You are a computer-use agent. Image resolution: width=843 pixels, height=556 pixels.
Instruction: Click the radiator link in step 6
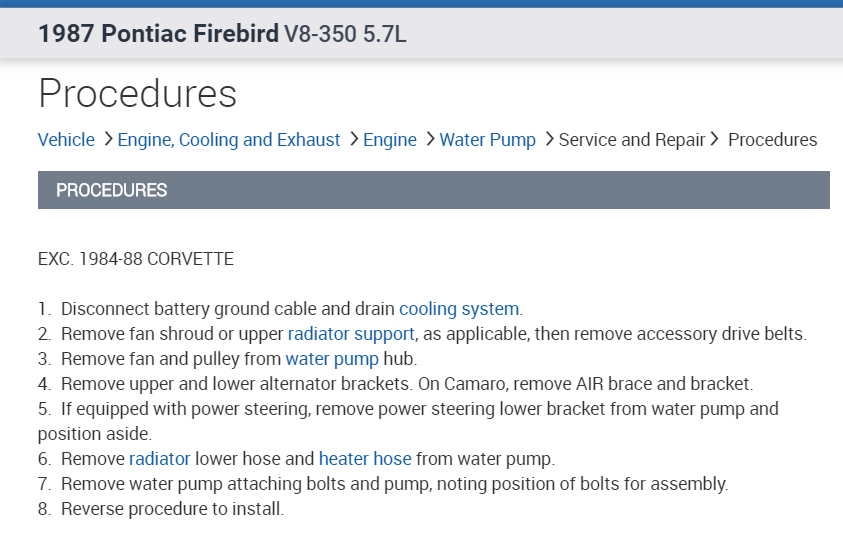point(159,459)
